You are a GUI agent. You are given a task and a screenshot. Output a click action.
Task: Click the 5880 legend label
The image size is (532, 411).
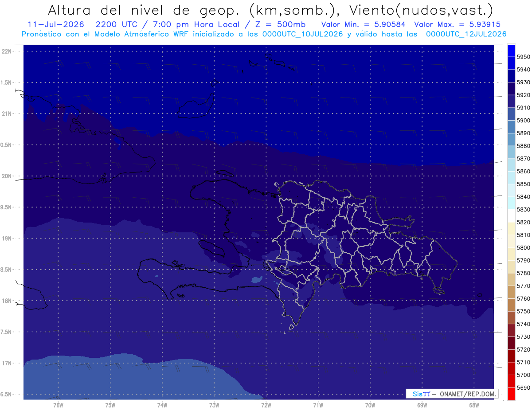[x=524, y=146]
